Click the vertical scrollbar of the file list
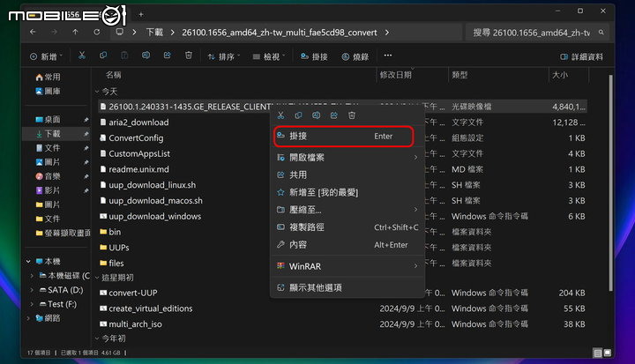The height and width of the screenshot is (364, 635). 610,182
